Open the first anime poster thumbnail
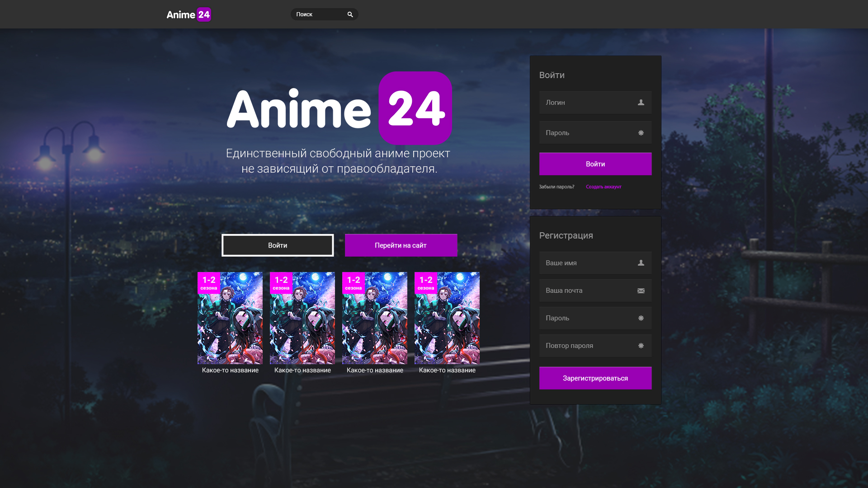868x488 pixels. tap(230, 318)
